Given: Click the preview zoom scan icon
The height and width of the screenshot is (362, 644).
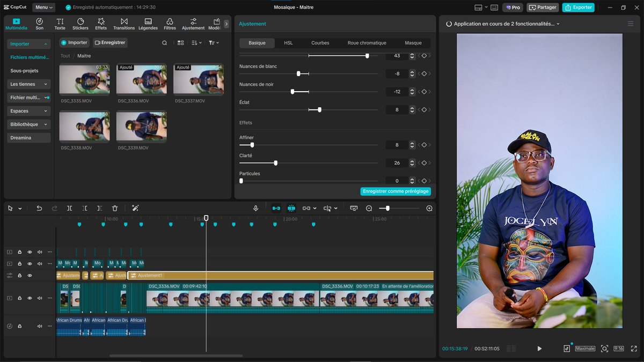Looking at the screenshot, I should 605,349.
